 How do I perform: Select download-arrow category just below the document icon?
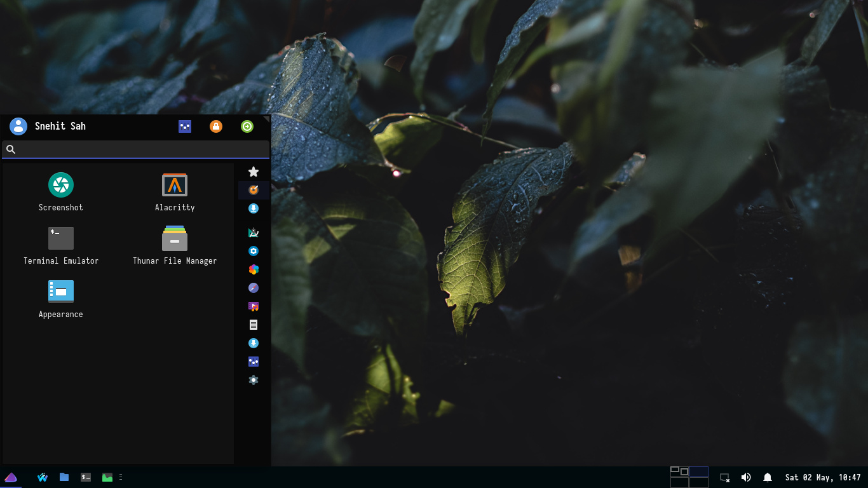tap(254, 343)
